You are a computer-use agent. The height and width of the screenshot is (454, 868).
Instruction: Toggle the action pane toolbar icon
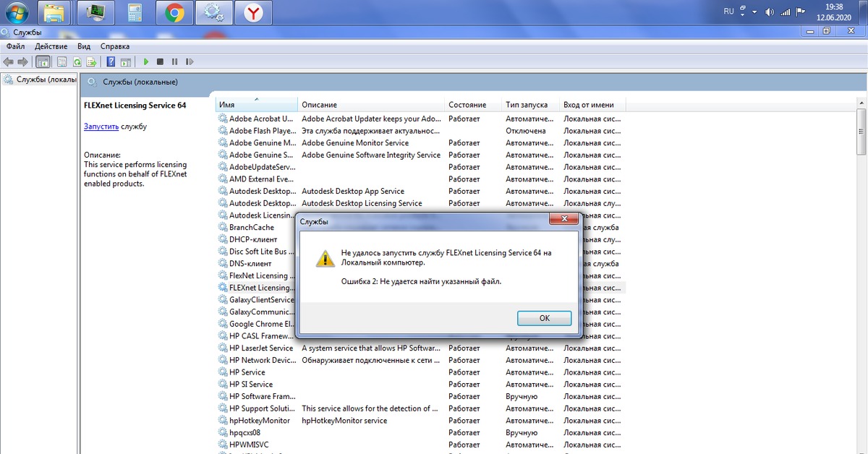(125, 62)
